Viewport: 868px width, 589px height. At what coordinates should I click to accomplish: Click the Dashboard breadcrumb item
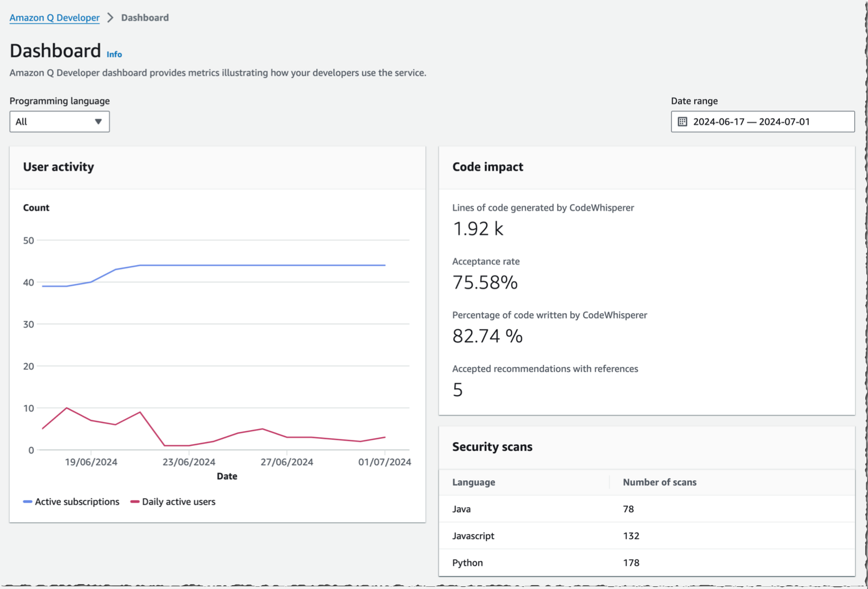tap(145, 18)
